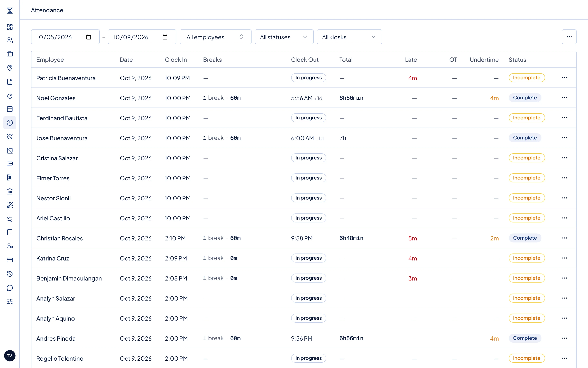Click the 6h48min total for Christian Rosales
Image resolution: width=588 pixels, height=368 pixels.
point(351,238)
